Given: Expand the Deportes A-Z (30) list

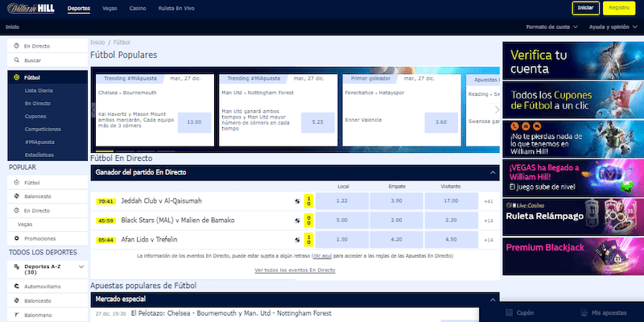Looking at the screenshot, I should coord(81,266).
